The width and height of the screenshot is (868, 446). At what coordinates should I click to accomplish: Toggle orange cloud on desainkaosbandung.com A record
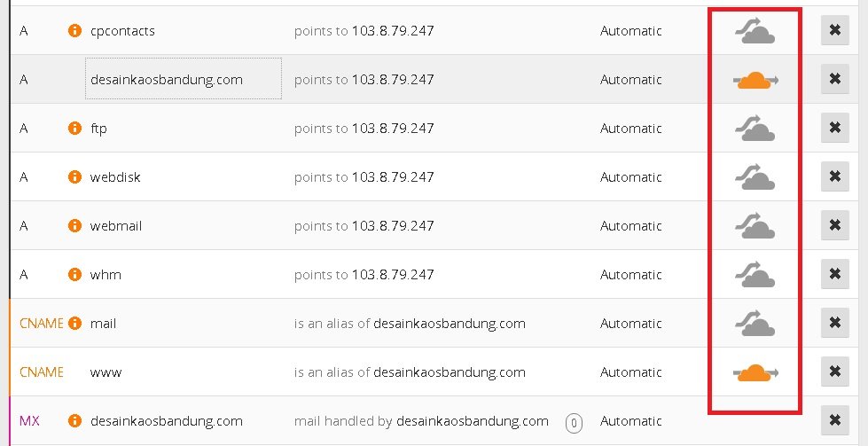(755, 80)
